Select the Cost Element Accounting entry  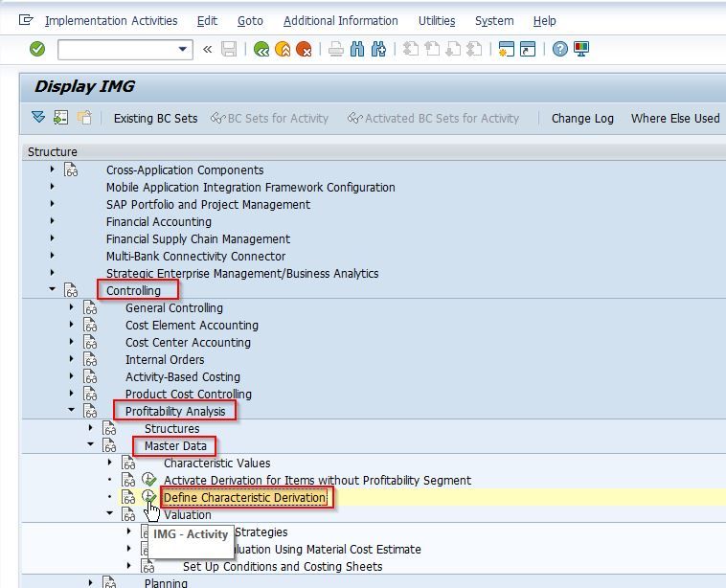tap(192, 325)
